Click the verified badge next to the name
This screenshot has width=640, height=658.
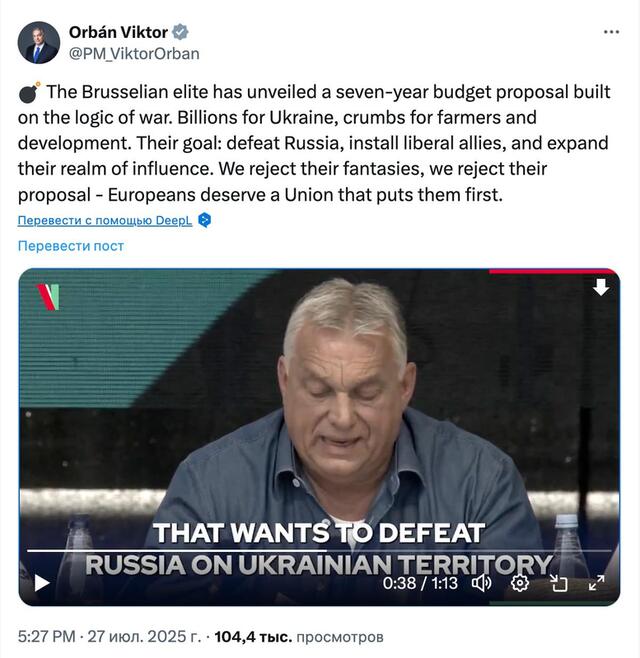click(x=180, y=32)
